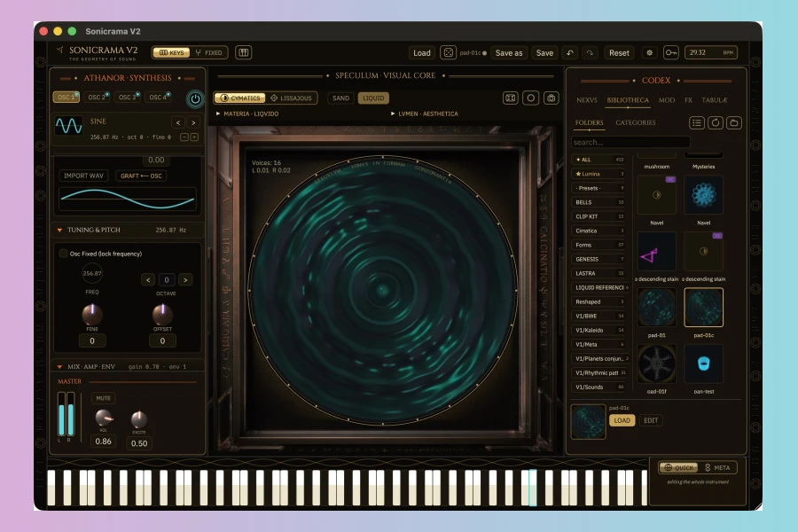Click the minus button under SINE
The height and width of the screenshot is (532, 798).
tap(184, 137)
